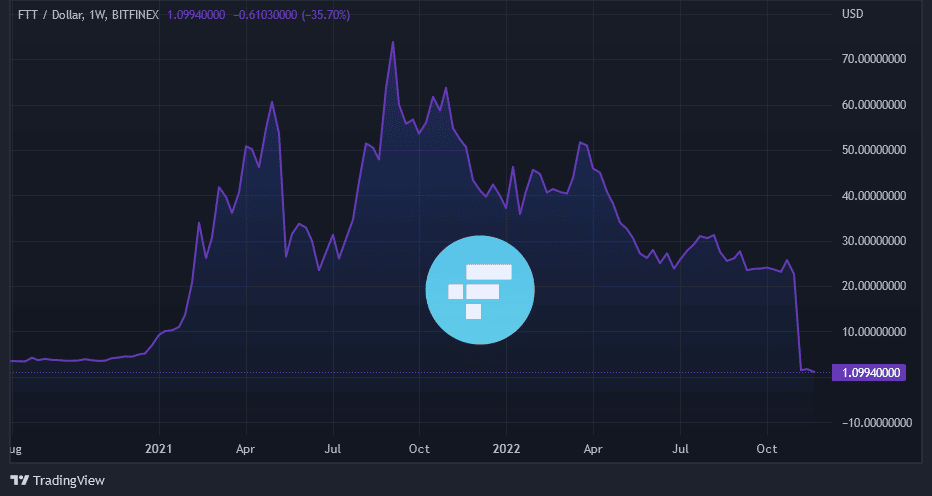Click the TradingView logo icon
The width and height of the screenshot is (932, 496).
point(18,480)
